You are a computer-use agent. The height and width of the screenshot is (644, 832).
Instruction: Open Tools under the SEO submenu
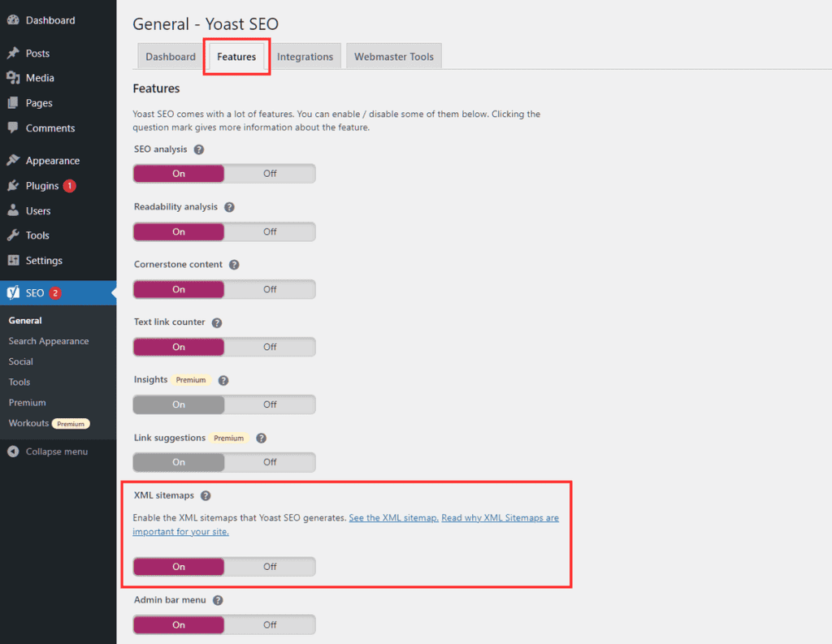tap(19, 382)
